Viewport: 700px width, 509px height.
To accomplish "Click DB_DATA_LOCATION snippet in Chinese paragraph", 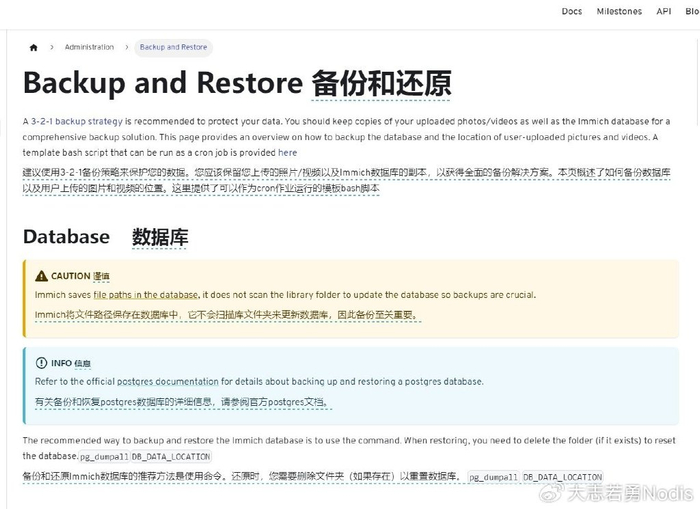I will coord(562,477).
